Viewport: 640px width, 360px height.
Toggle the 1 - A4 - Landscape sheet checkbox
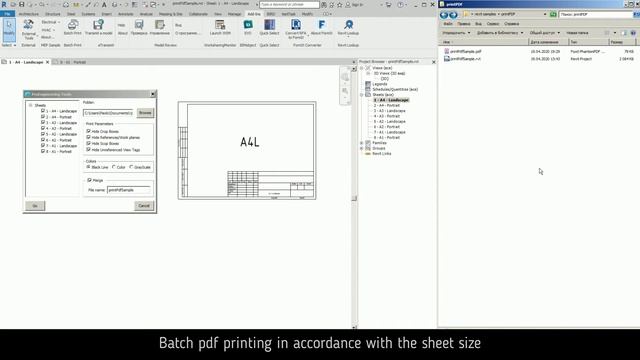point(43,111)
